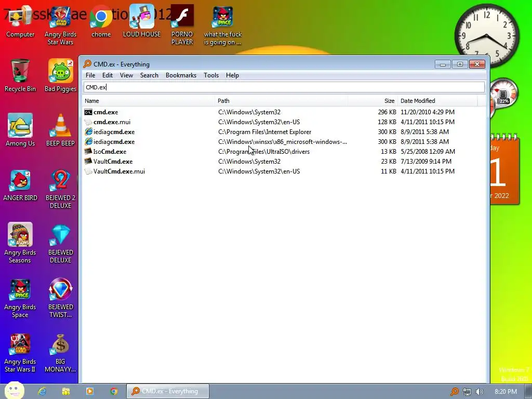The width and height of the screenshot is (532, 399).
Task: Launch Angry Birds Star Wars shortcut
Action: (x=60, y=25)
